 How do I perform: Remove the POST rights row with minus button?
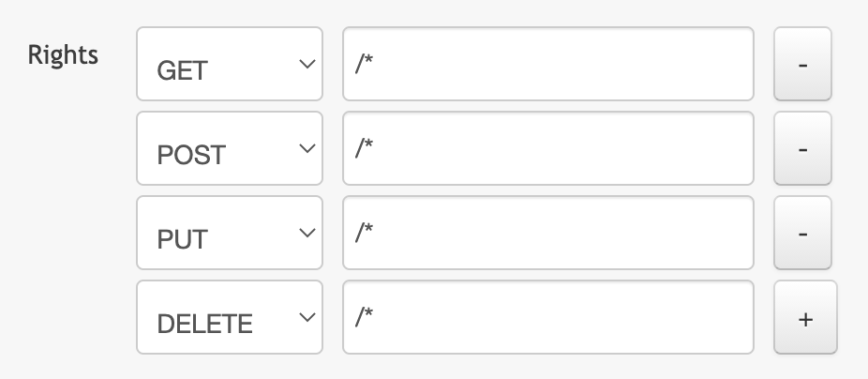click(802, 148)
